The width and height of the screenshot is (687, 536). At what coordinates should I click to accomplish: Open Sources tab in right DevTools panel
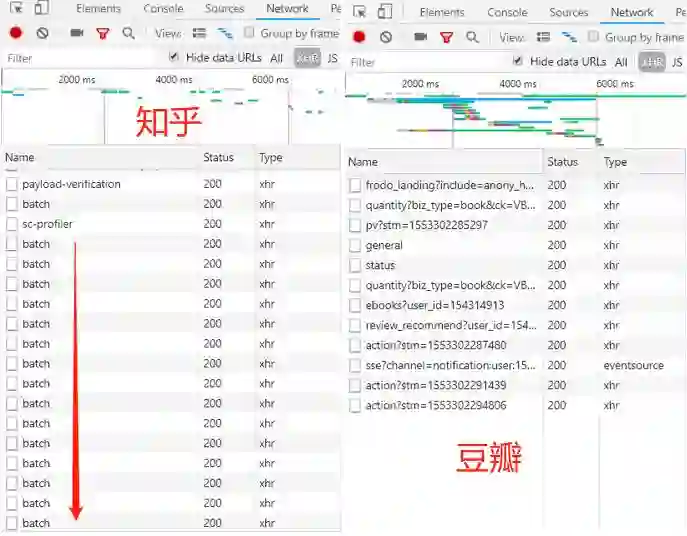pyautogui.click(x=569, y=12)
